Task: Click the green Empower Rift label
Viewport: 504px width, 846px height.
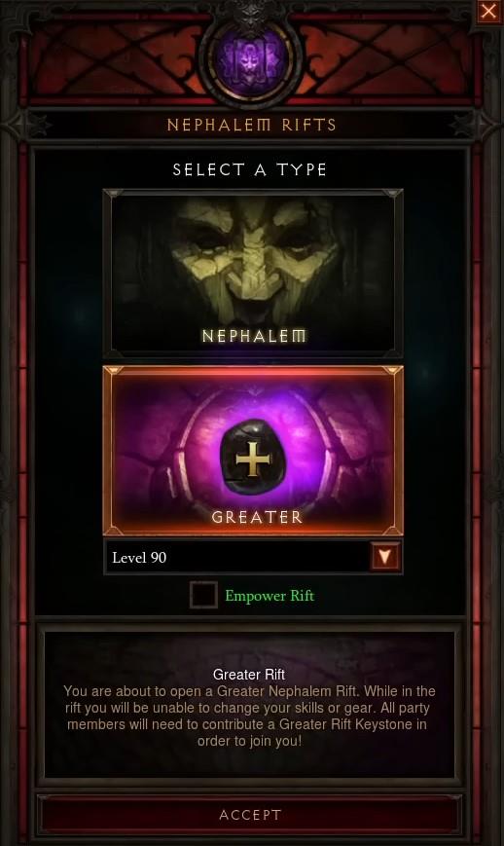Action: click(x=270, y=596)
